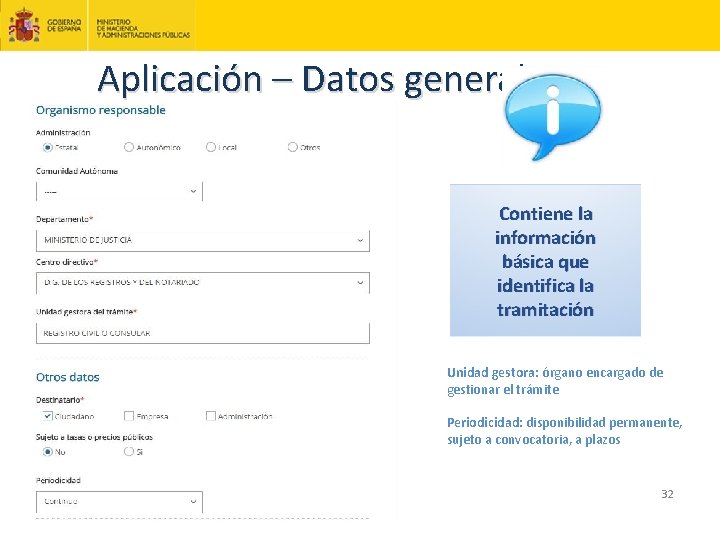Screen dimensions: 720x540
Task: Select the Estatal administration radio button
Action: [47, 147]
